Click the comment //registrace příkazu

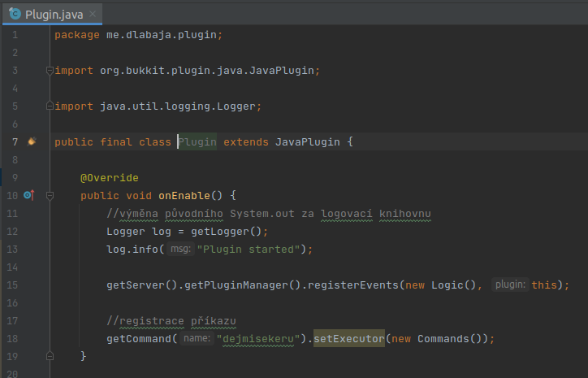click(x=171, y=321)
